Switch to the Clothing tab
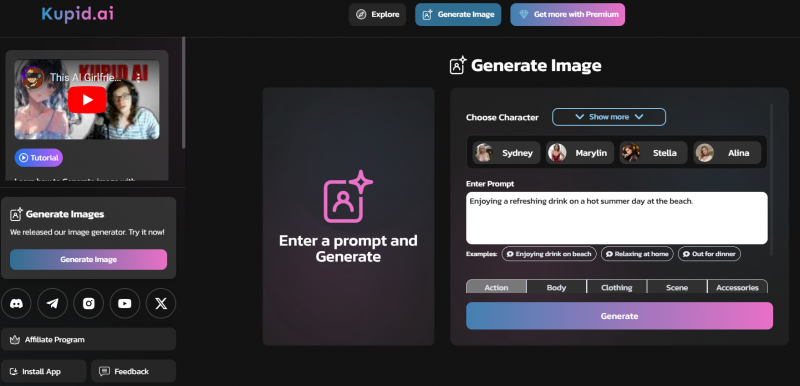 [x=616, y=287]
